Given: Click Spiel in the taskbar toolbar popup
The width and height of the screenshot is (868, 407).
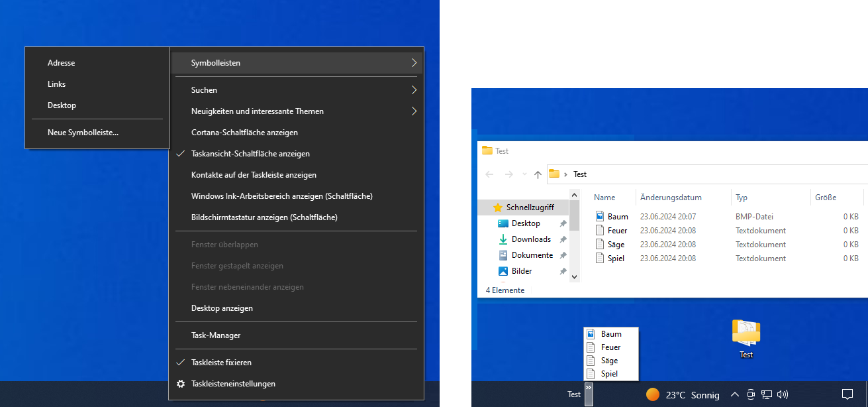Looking at the screenshot, I should 610,374.
